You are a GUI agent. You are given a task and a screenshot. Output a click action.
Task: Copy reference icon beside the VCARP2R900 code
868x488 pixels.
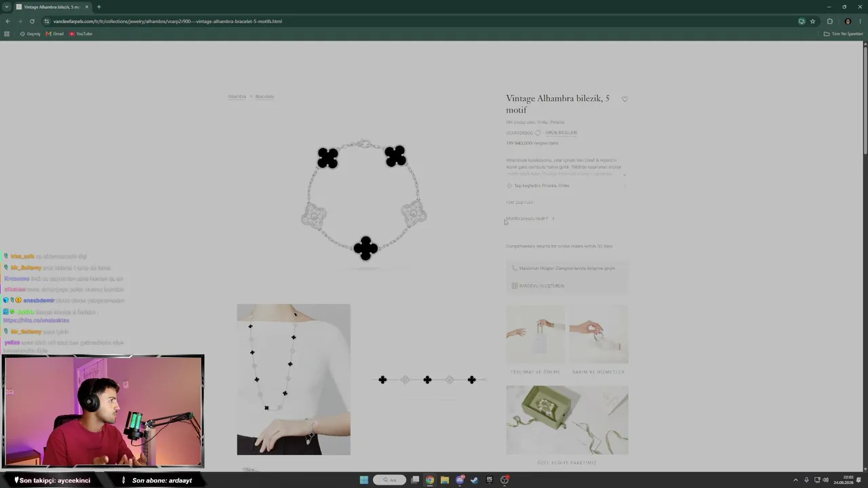pyautogui.click(x=538, y=133)
